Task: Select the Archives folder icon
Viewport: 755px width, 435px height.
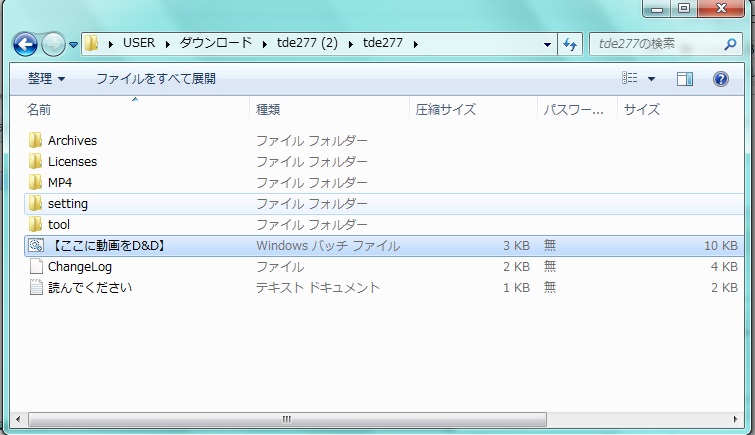Action: coord(35,140)
